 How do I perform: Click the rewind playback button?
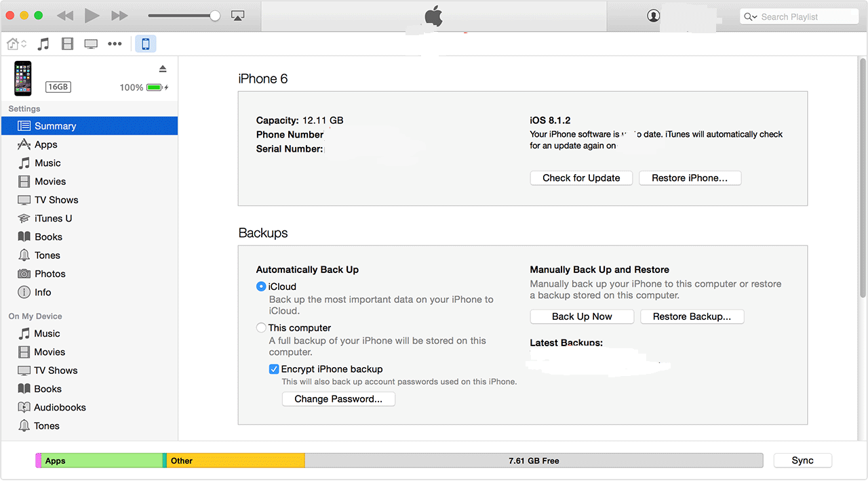[x=65, y=16]
